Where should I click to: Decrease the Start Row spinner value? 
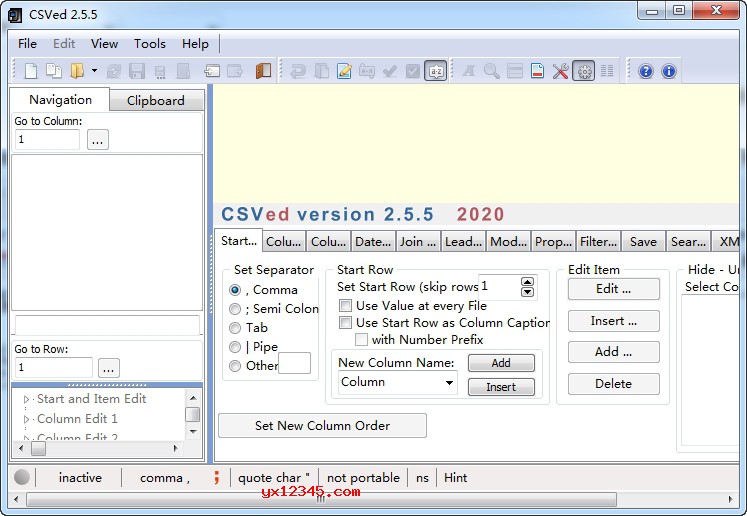click(x=527, y=292)
